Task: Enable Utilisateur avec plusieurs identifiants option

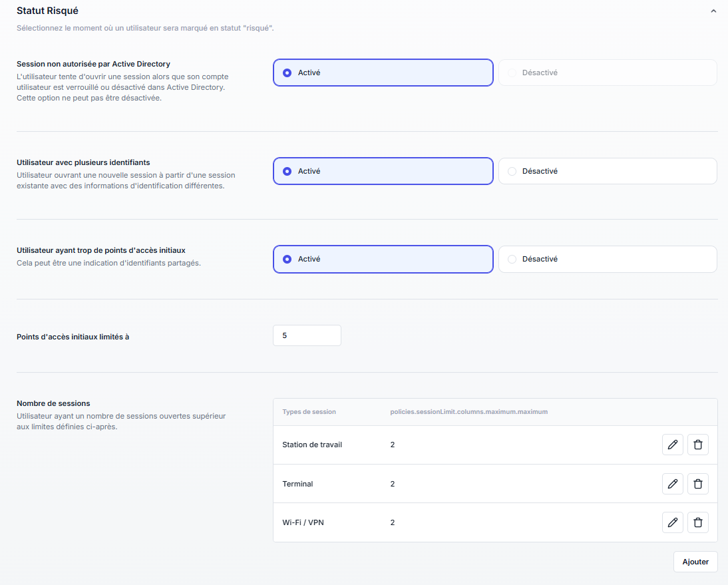Action: [x=383, y=171]
